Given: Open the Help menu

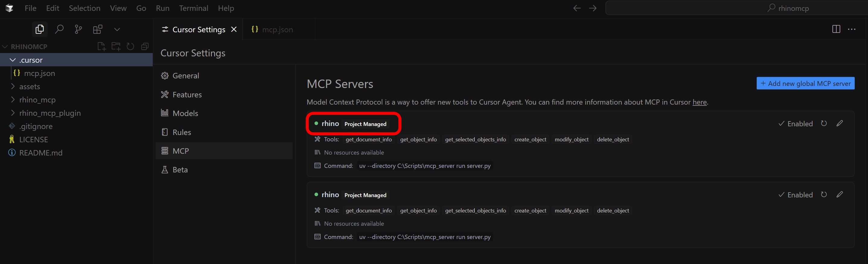Looking at the screenshot, I should (x=226, y=8).
